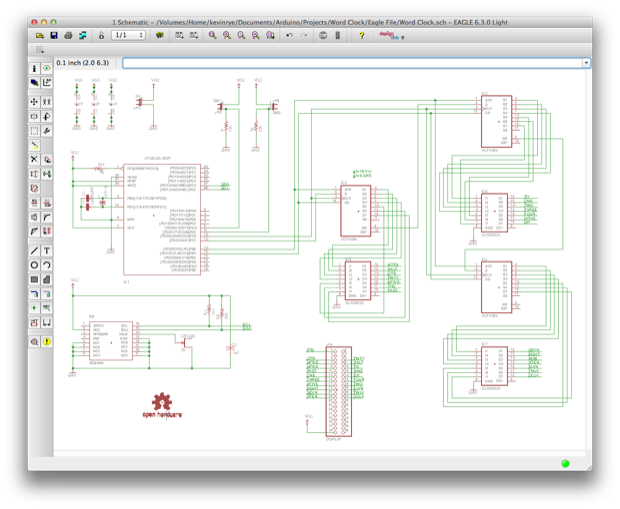Viewport: 620px width, 509px height.
Task: Select the Invoke tool
Action: click(x=47, y=231)
